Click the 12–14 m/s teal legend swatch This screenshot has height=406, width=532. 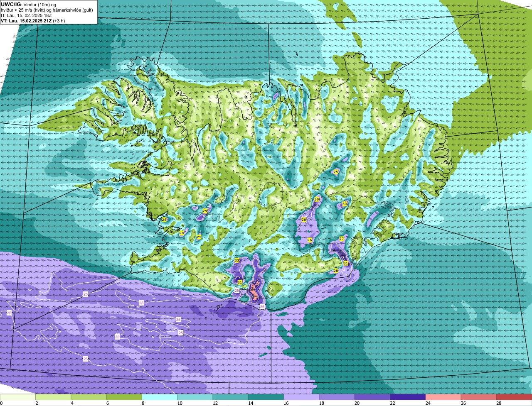[230, 397]
